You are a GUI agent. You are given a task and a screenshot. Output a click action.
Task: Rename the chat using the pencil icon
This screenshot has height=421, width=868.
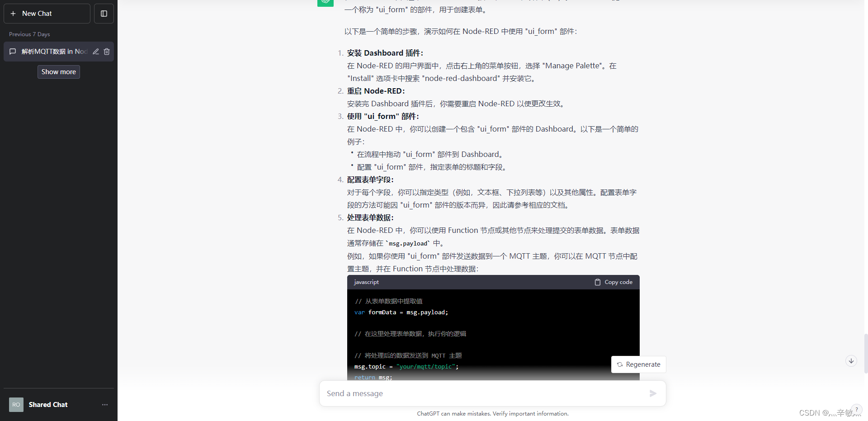(x=95, y=52)
